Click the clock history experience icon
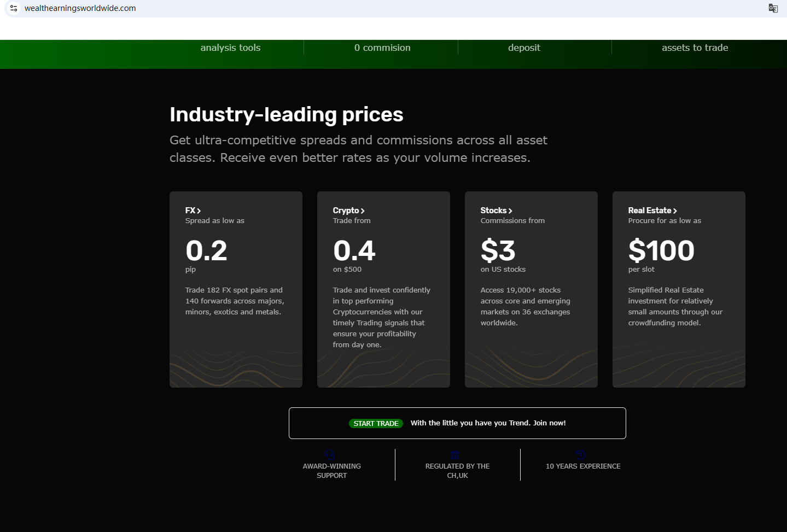Viewport: 787px width, 532px height. pos(580,455)
